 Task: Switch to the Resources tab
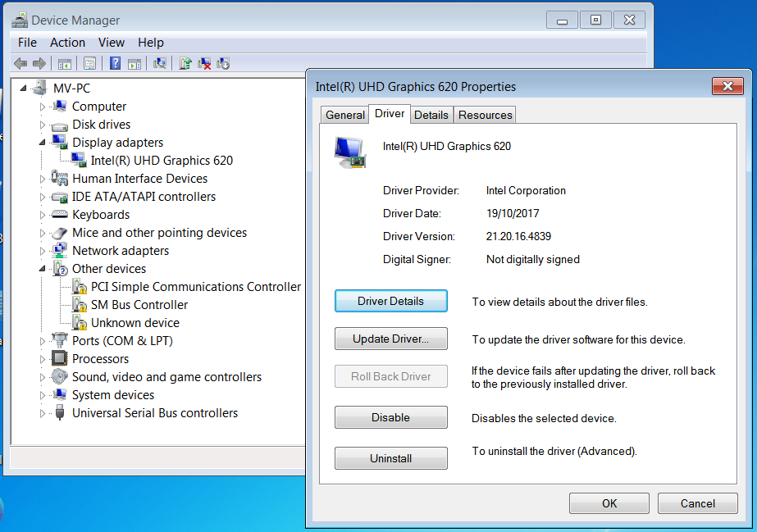point(486,115)
